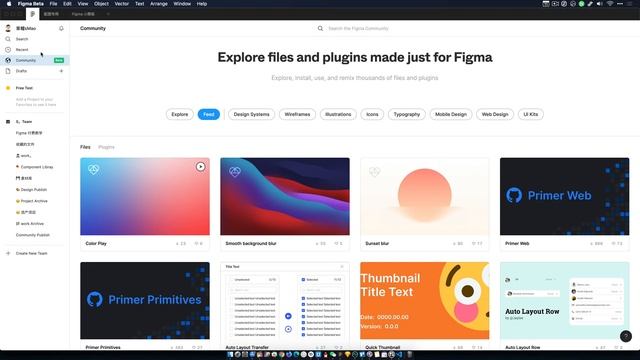
Task: Click the volume icon in the menu bar
Action: click(x=600, y=4)
